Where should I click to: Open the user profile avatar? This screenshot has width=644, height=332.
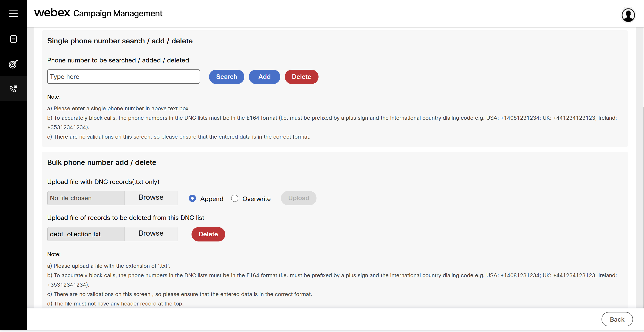[x=628, y=15]
